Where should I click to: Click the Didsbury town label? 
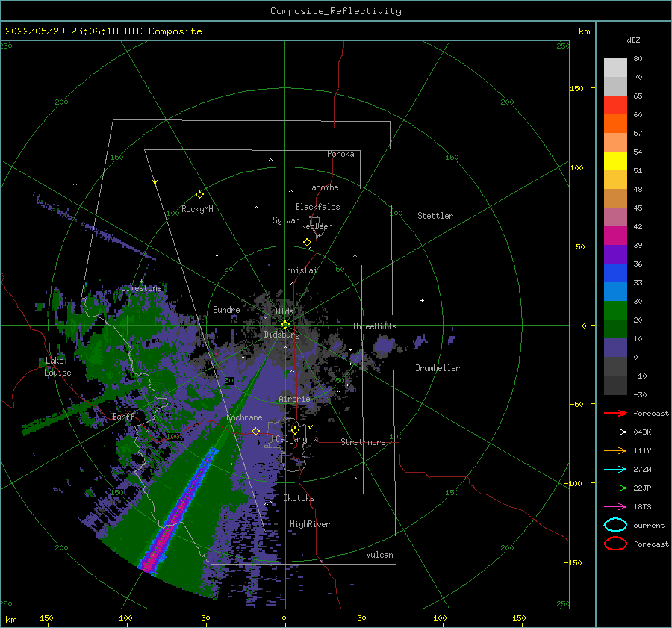tap(281, 335)
